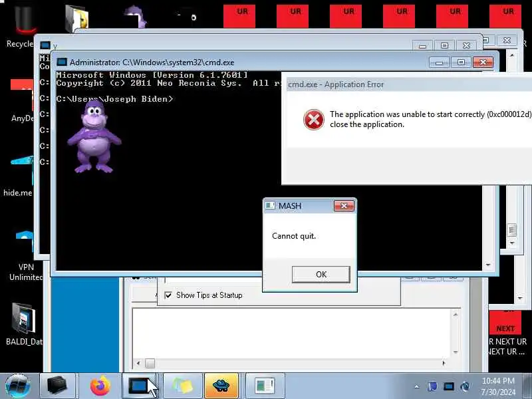Open the black box taskbar application
This screenshot has height=399, width=532.
pyautogui.click(x=57, y=386)
